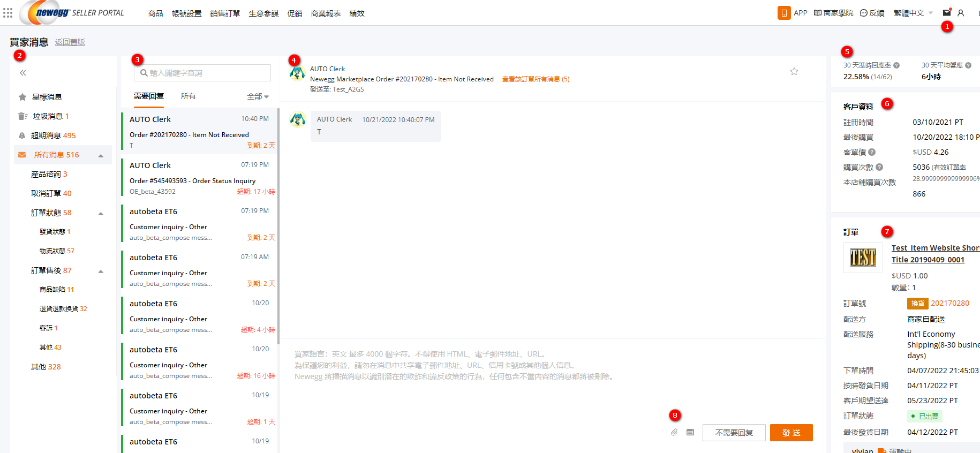Click the overdue messages bell icon
980x453 pixels.
pyautogui.click(x=22, y=135)
